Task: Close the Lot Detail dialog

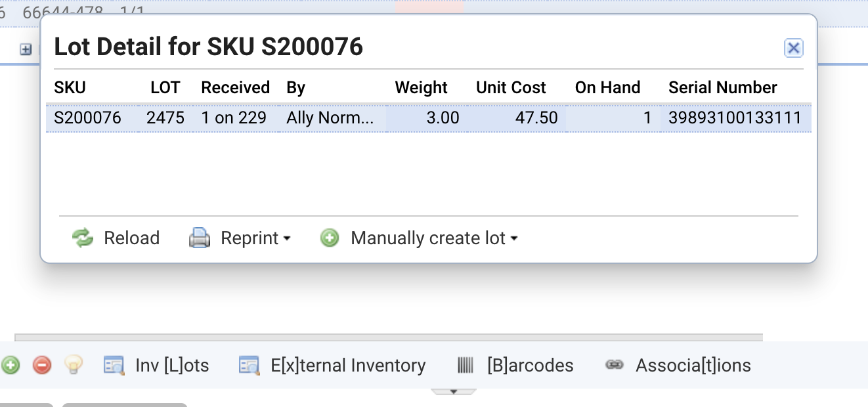Action: [794, 48]
